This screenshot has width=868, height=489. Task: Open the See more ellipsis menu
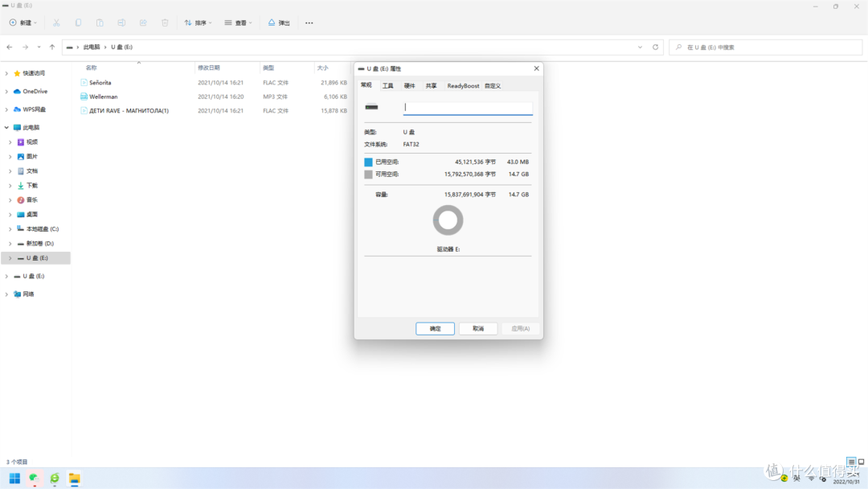pos(309,23)
